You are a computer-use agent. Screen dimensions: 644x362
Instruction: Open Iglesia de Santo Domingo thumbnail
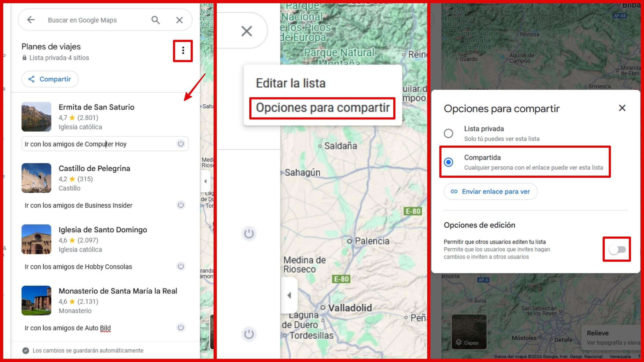36,239
